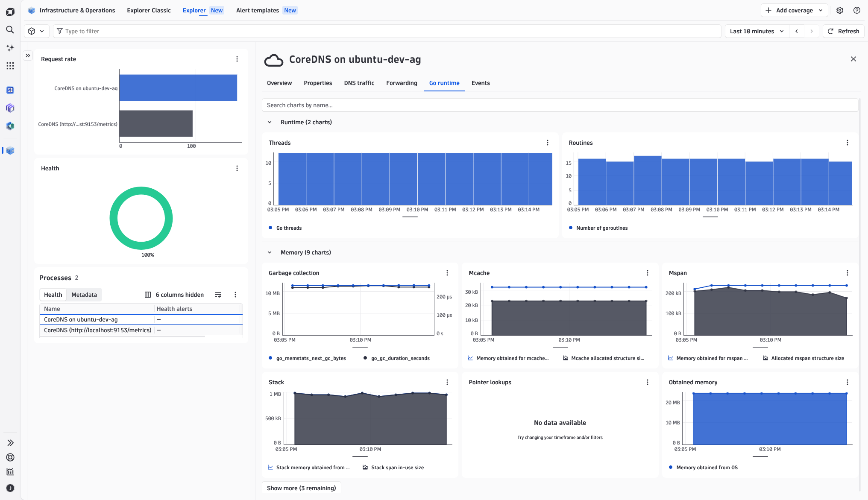
Task: Open the entity type cube dropdown
Action: click(36, 31)
